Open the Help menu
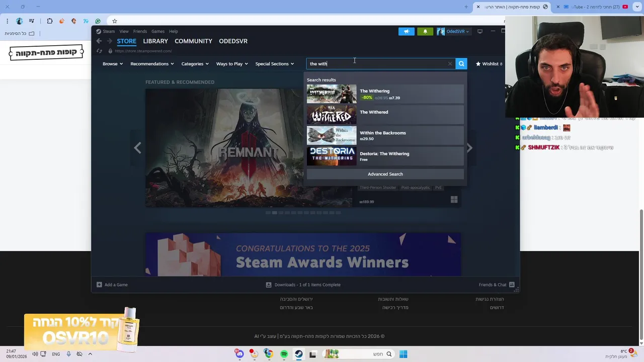 point(174,31)
